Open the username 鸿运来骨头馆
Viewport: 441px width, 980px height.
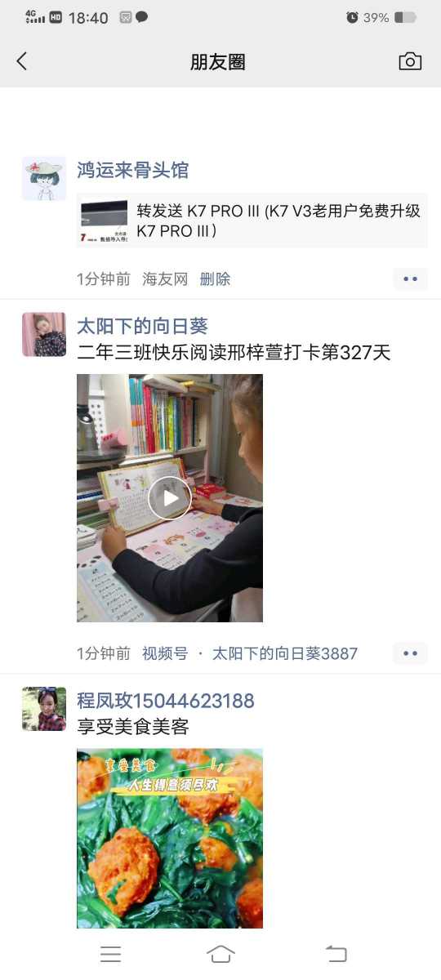coord(133,170)
